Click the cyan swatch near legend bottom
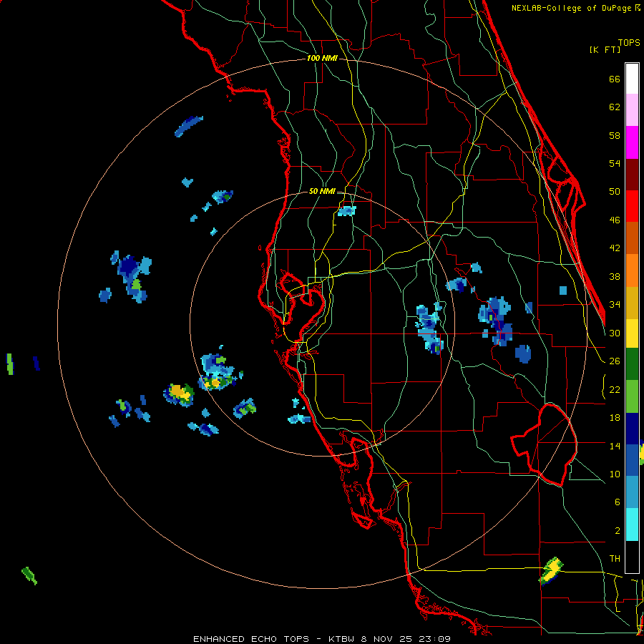Image resolution: width=644 pixels, height=644 pixels. pyautogui.click(x=632, y=525)
